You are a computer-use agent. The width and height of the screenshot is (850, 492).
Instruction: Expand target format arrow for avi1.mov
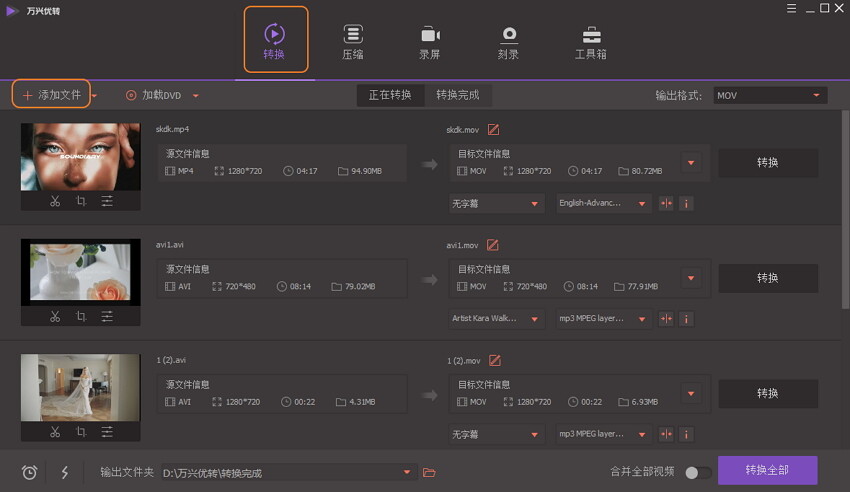(x=691, y=278)
